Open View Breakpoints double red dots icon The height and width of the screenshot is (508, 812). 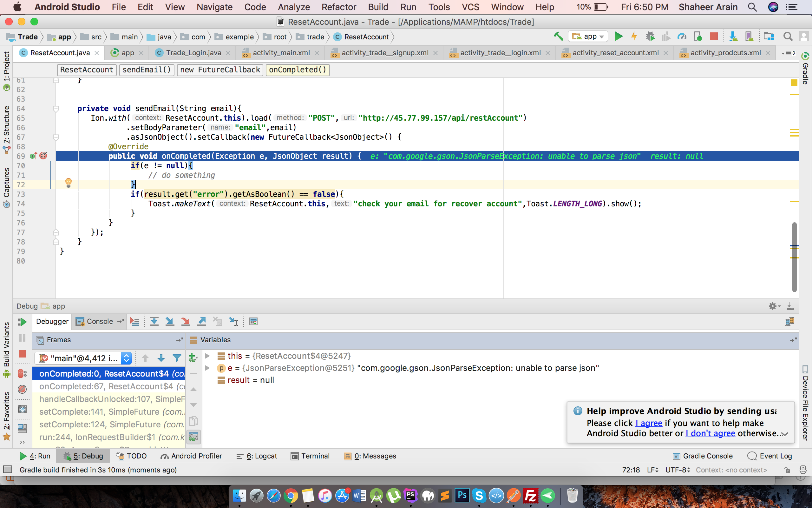point(22,373)
